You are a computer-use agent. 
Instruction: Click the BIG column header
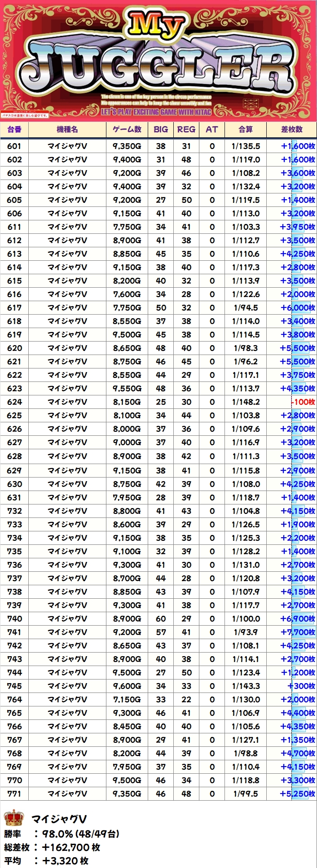click(x=161, y=129)
